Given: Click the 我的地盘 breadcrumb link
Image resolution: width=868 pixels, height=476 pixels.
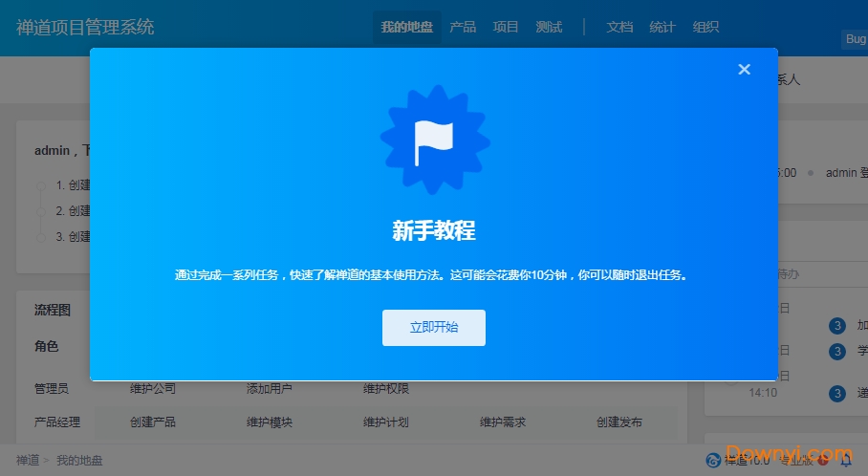Looking at the screenshot, I should 79,461.
